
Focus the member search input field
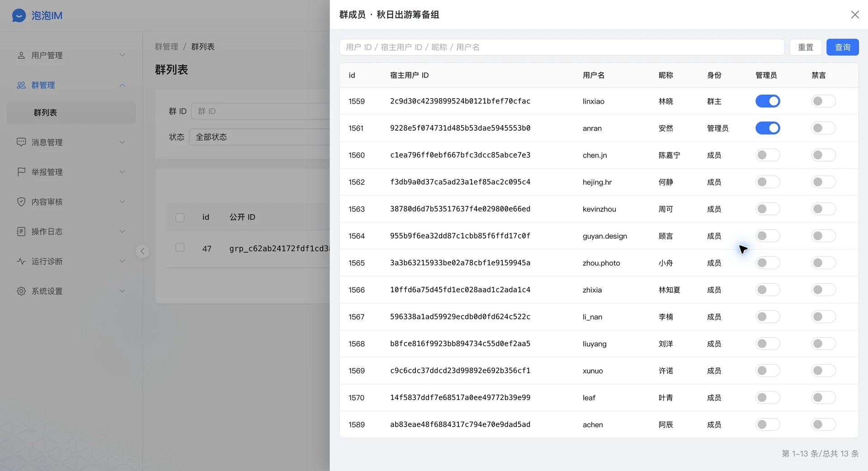point(562,47)
